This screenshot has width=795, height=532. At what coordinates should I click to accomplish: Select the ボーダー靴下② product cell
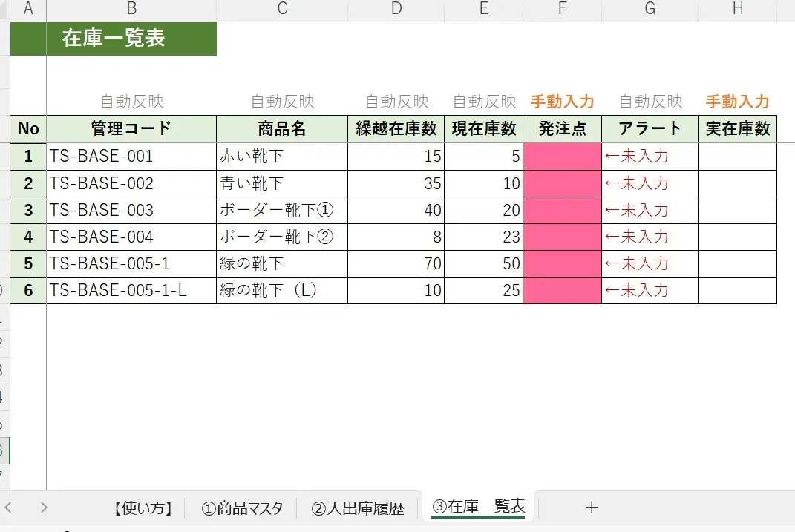click(x=282, y=237)
